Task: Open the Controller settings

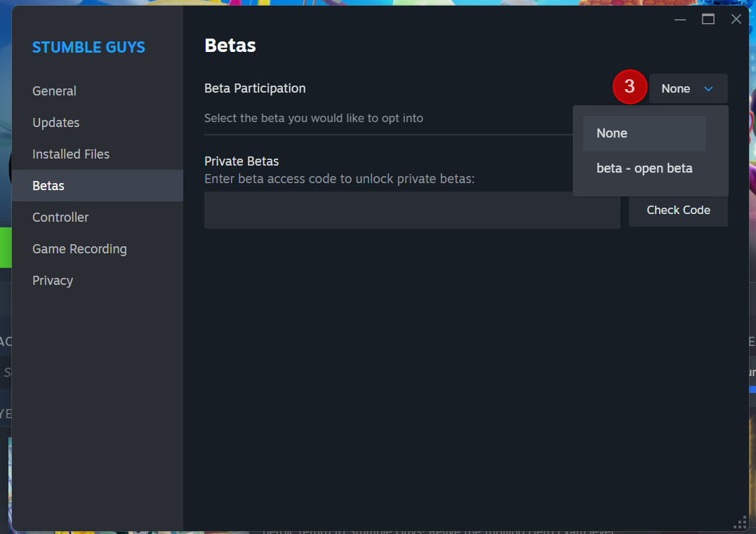Action: pos(60,218)
